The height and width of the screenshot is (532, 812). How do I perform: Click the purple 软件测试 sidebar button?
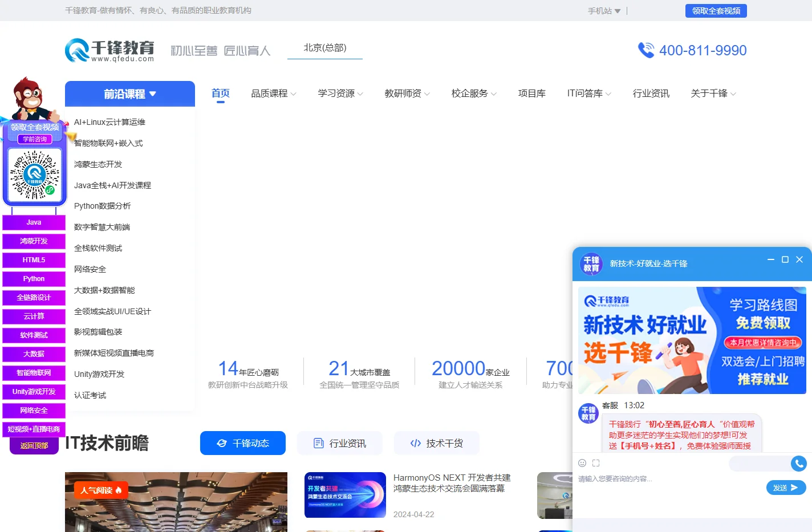point(34,335)
